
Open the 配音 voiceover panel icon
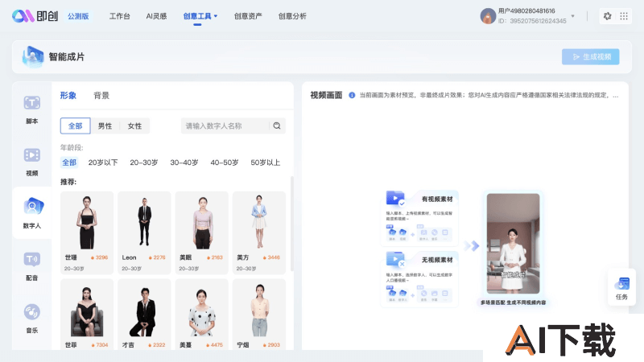pos(31,259)
